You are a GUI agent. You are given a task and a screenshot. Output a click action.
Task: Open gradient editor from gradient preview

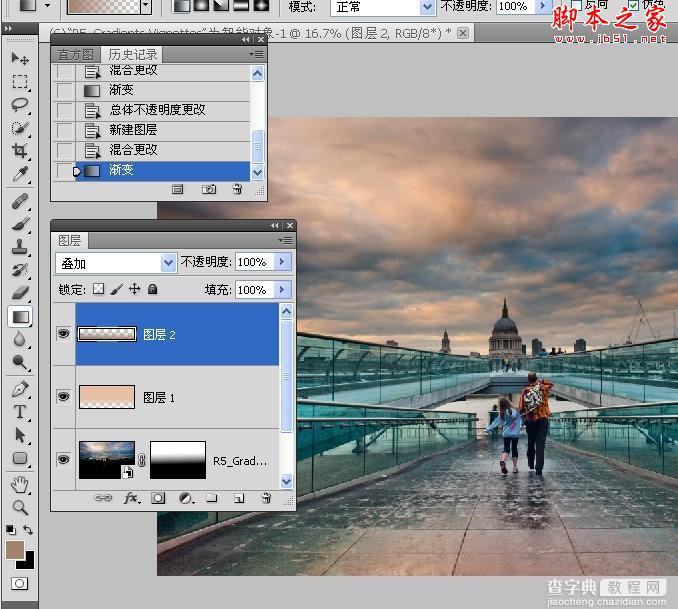104,6
